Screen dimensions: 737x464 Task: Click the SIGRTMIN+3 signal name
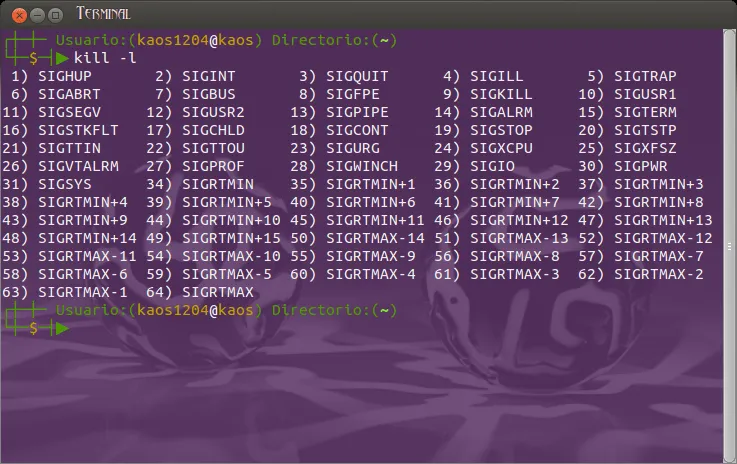tap(659, 184)
